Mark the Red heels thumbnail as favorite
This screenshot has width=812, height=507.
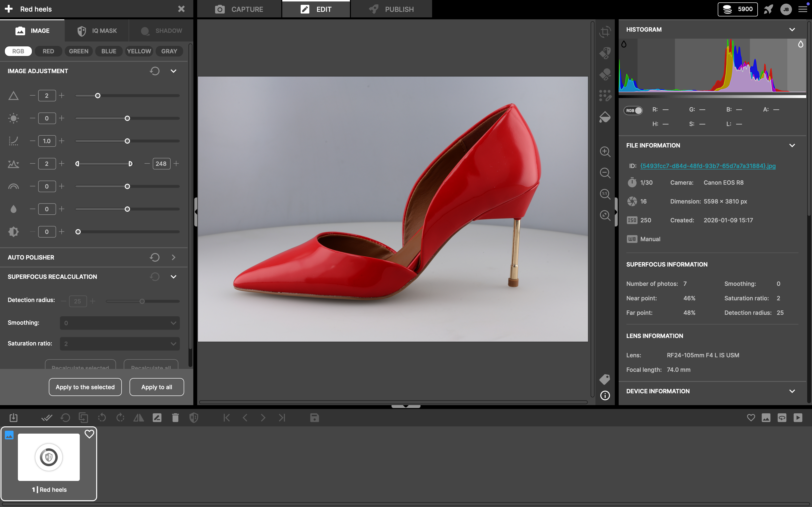pos(89,434)
